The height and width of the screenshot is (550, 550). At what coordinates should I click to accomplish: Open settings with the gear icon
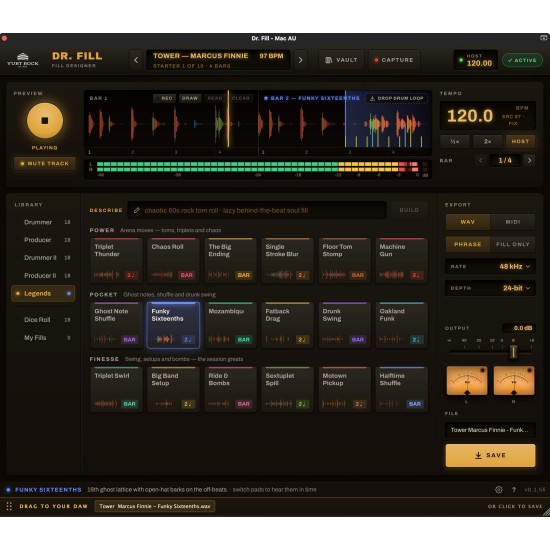(x=498, y=489)
